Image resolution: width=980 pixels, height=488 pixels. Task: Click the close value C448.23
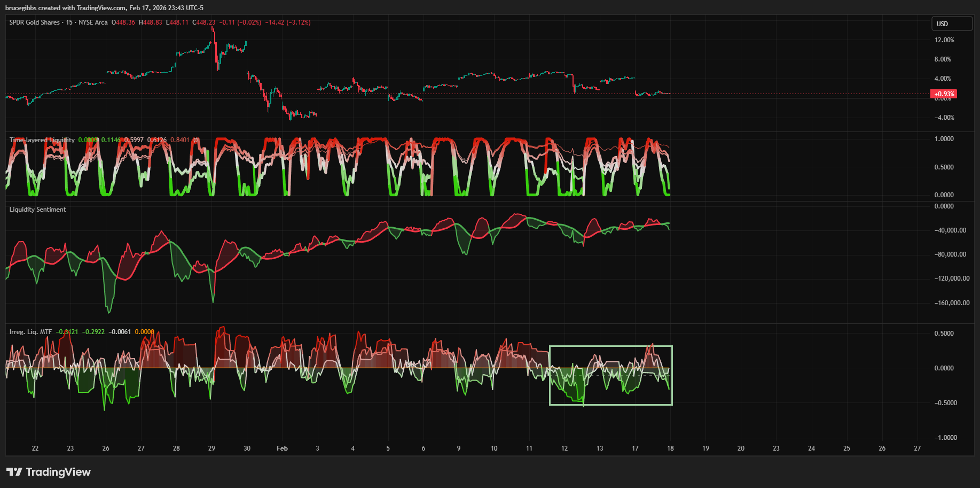204,22
